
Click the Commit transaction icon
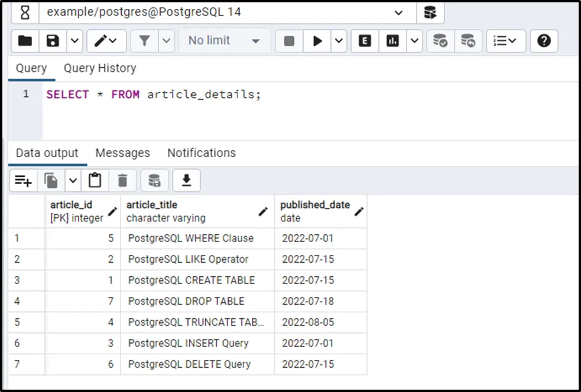click(440, 41)
